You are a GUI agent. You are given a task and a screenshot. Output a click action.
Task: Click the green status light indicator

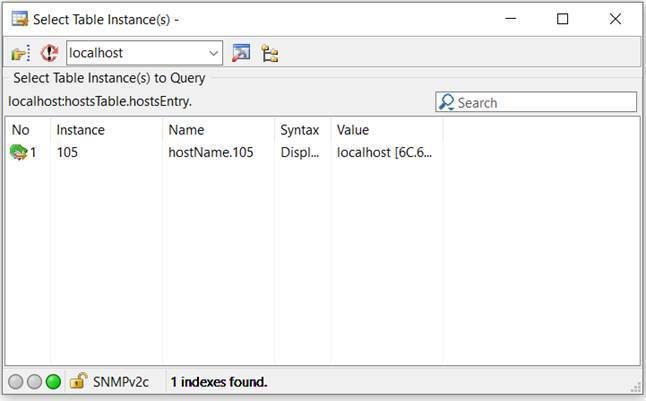(53, 381)
